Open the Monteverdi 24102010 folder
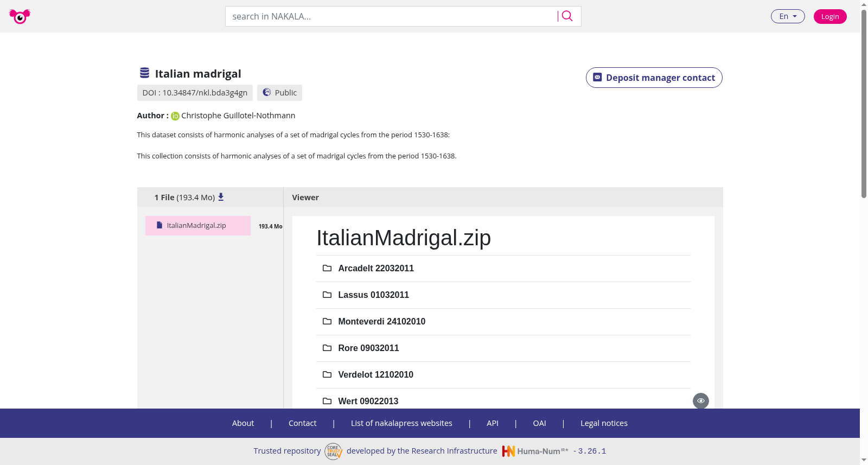Screen dimensions: 868x465 coord(381,321)
